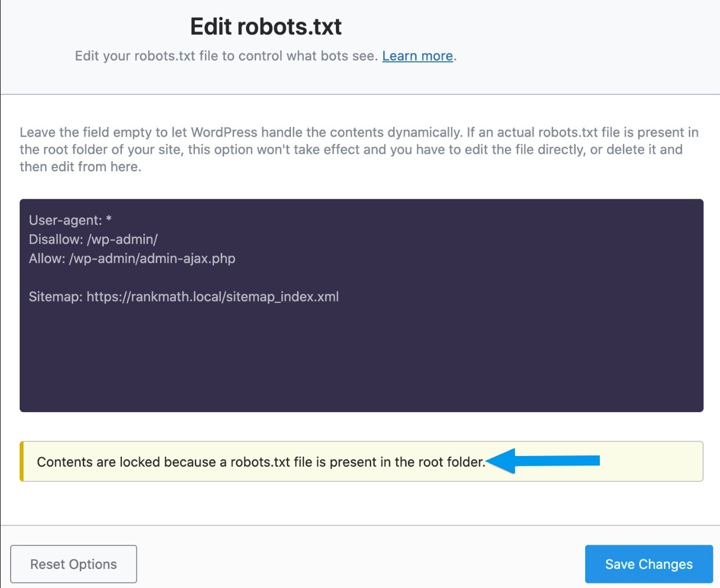720x588 pixels.
Task: Click the yellow left border of the notice
Action: click(21, 462)
